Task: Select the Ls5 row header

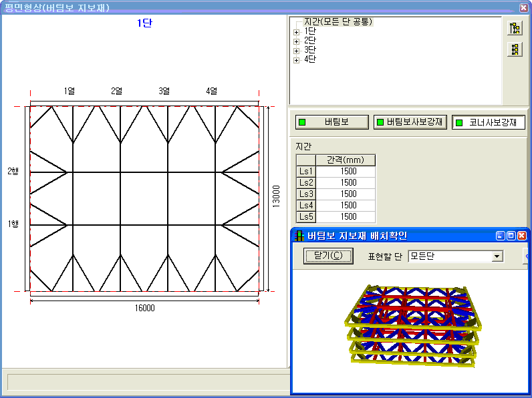Action: click(x=306, y=216)
